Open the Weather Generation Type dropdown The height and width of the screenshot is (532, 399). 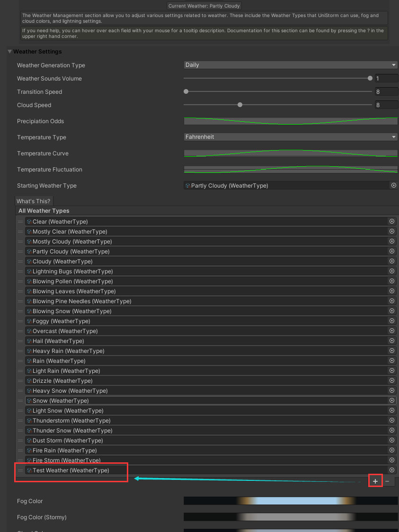(290, 65)
